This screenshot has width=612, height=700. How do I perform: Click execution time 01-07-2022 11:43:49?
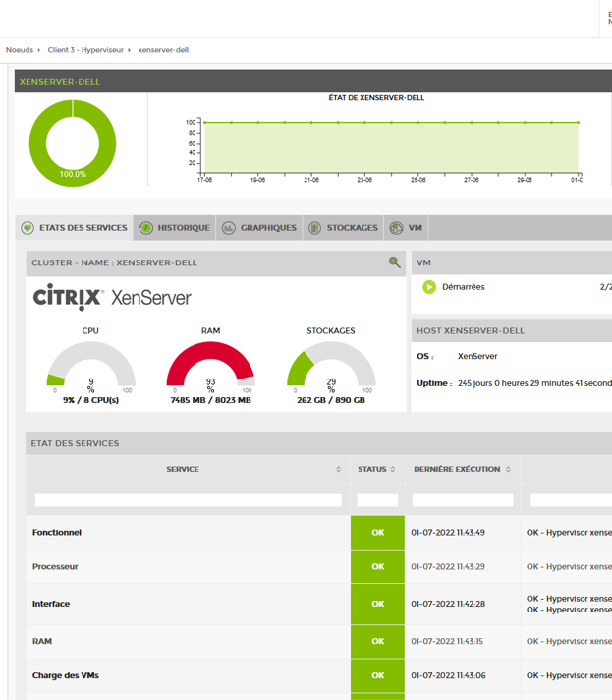tap(448, 532)
